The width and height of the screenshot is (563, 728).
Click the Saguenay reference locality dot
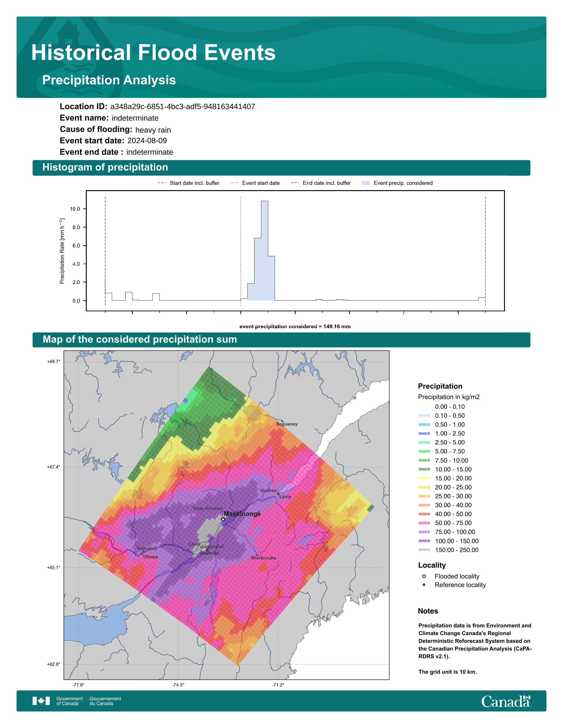coord(282,421)
